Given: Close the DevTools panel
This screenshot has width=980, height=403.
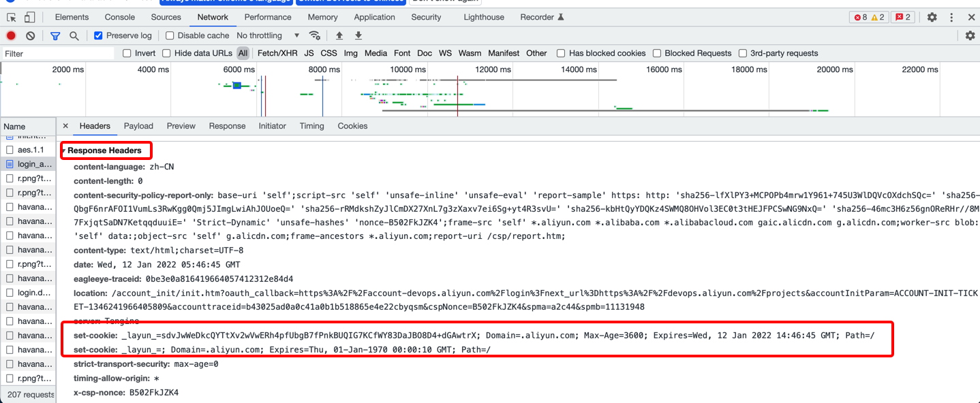Looking at the screenshot, I should [971, 17].
